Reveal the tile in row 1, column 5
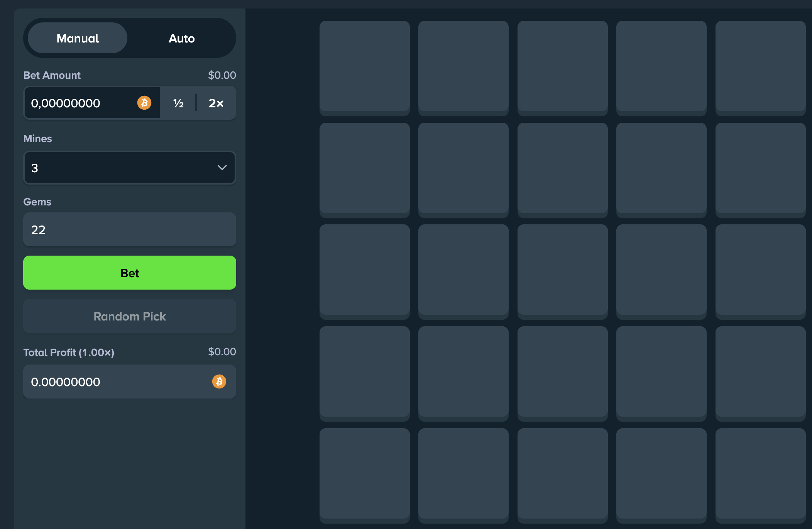The width and height of the screenshot is (812, 529). coord(761,68)
